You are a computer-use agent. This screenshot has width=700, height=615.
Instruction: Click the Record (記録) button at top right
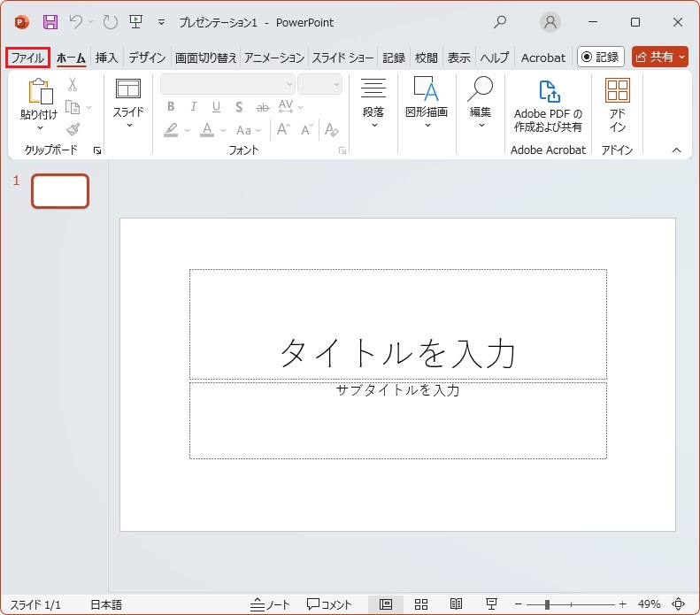[x=600, y=57]
